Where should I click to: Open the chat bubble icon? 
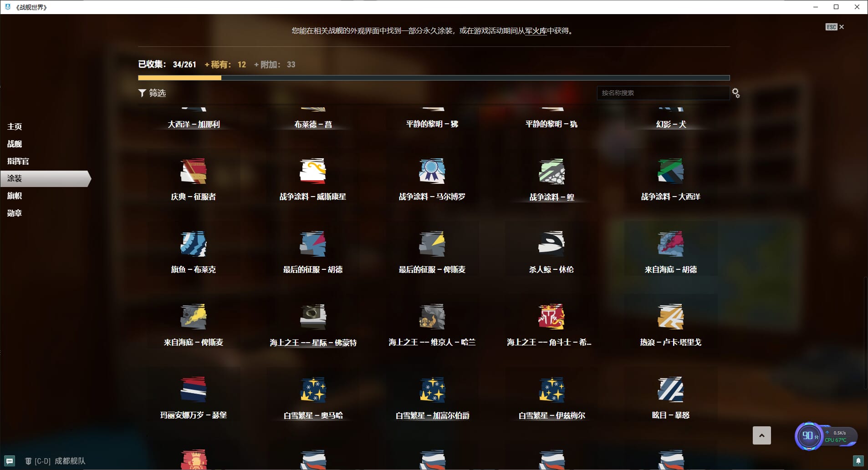coord(10,461)
